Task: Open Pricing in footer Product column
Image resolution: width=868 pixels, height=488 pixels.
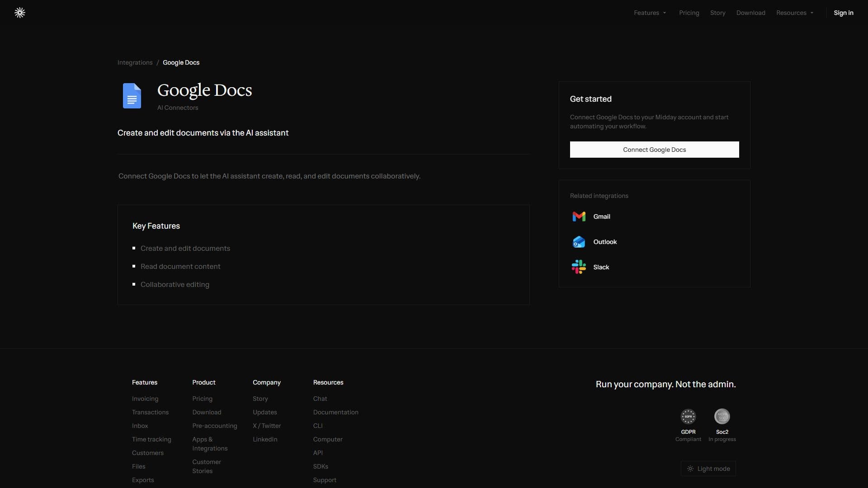Action: 202,399
